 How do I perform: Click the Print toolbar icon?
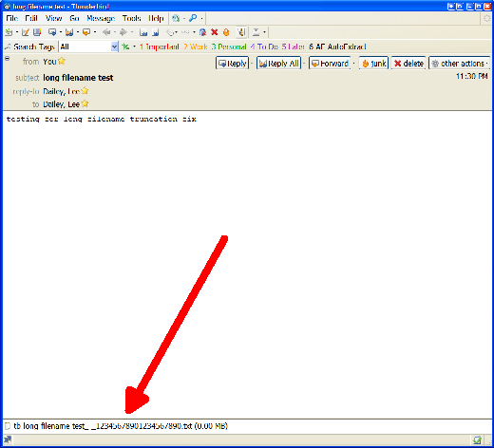click(x=256, y=32)
